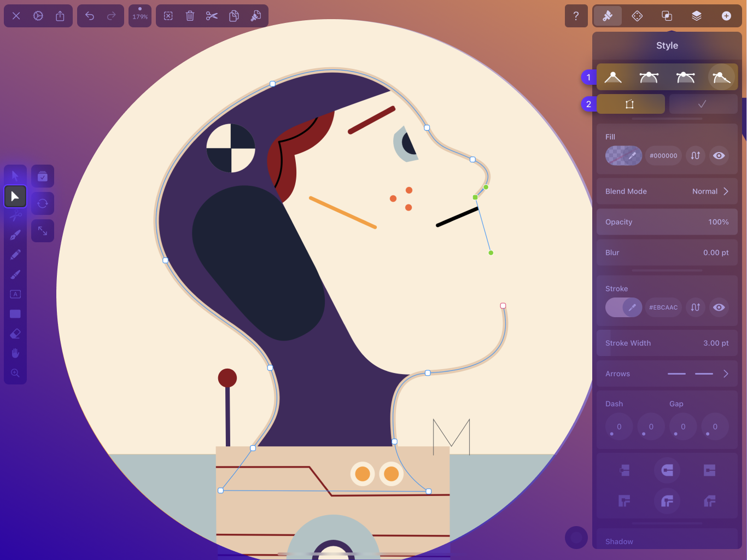Undo the last action
Viewport: 747px width, 560px height.
(x=90, y=16)
